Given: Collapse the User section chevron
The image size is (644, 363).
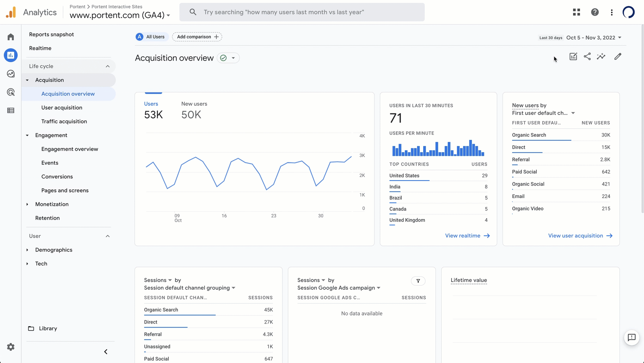Looking at the screenshot, I should pos(108,236).
